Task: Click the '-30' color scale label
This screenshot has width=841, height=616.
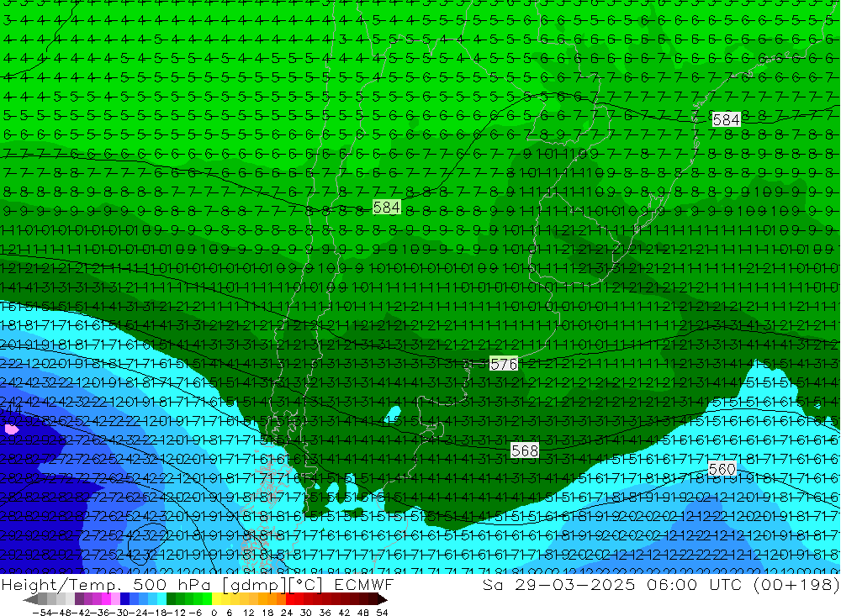Action: click(119, 613)
